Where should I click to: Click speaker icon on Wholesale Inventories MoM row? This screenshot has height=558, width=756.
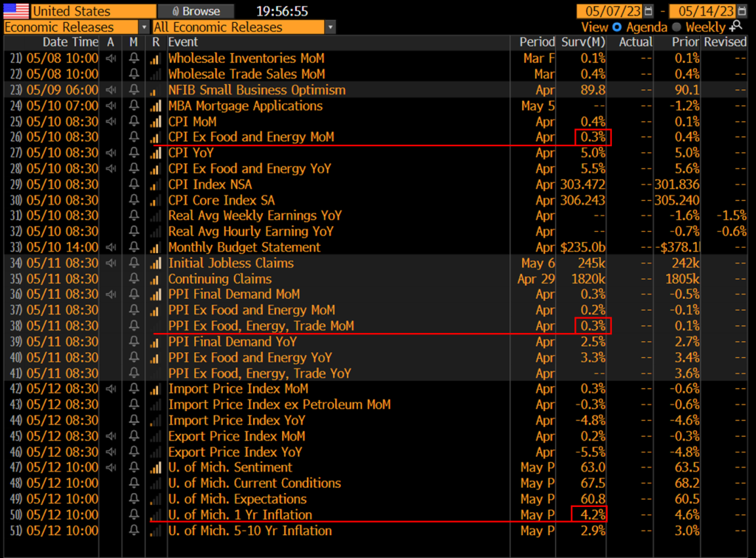point(111,58)
